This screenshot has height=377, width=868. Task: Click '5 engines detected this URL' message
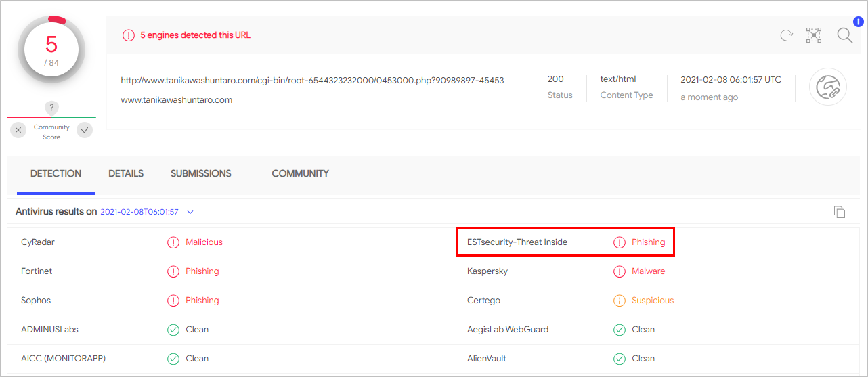coord(196,35)
